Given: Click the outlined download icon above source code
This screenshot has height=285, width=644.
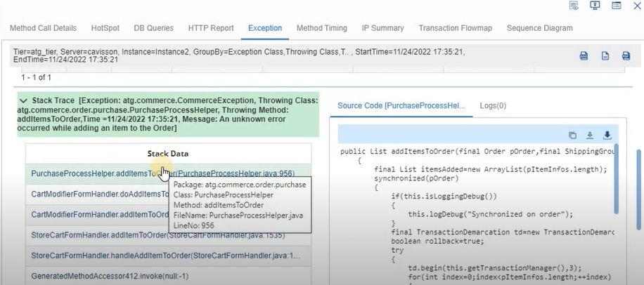Looking at the screenshot, I should (x=590, y=135).
